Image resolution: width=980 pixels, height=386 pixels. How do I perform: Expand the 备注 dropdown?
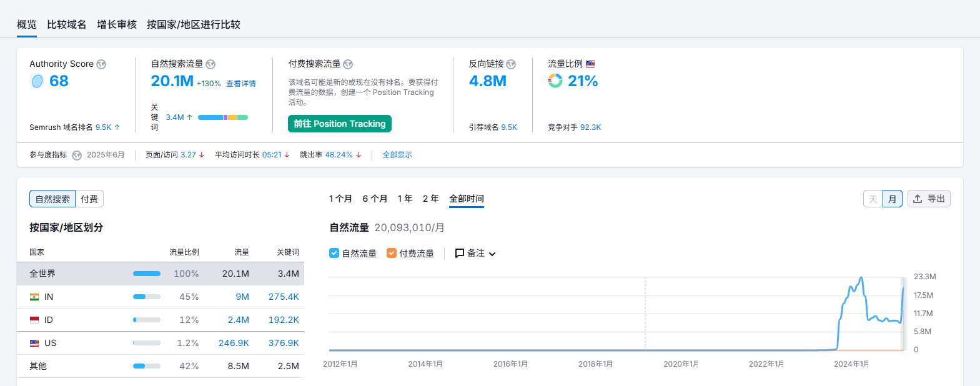tap(475, 253)
